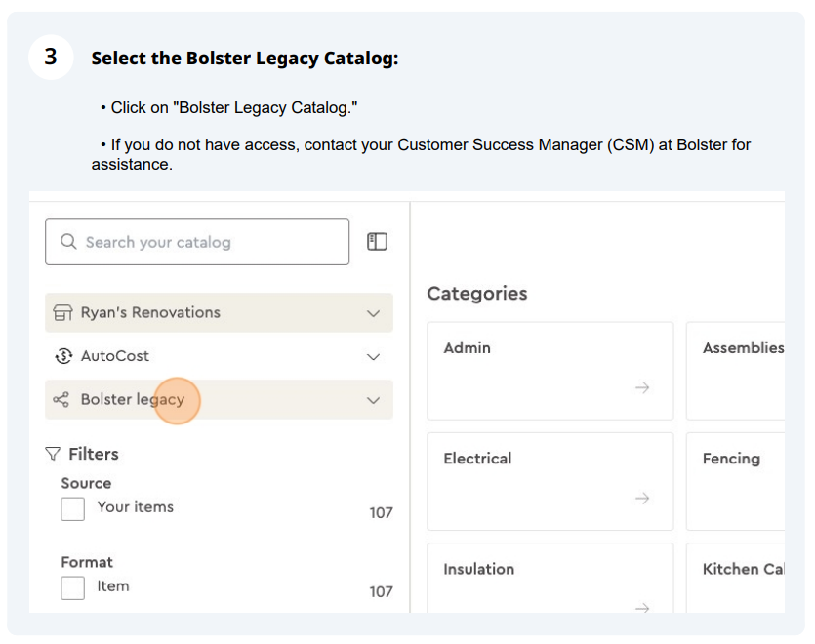Check the Item format checkbox

tap(73, 587)
